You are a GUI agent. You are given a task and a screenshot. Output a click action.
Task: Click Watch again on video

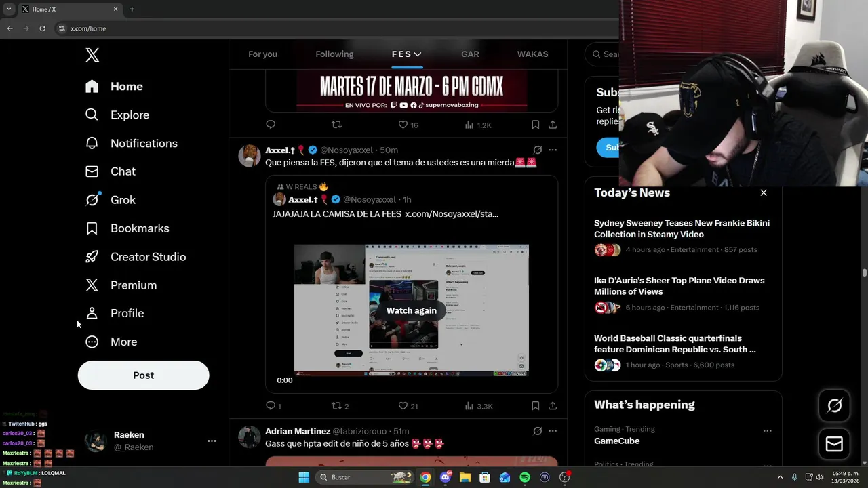pyautogui.click(x=412, y=310)
